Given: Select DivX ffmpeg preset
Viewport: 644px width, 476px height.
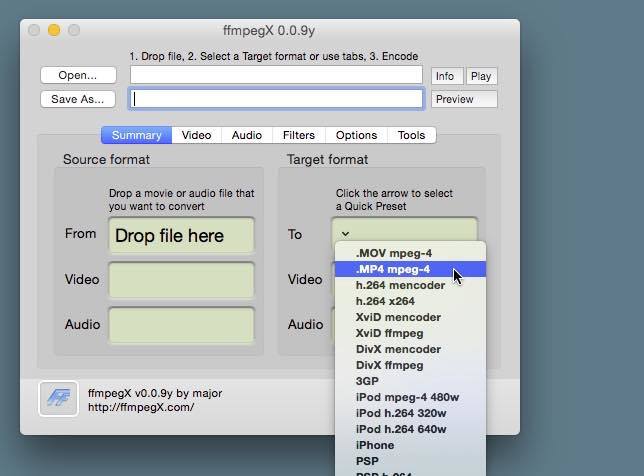Looking at the screenshot, I should 410,366.
